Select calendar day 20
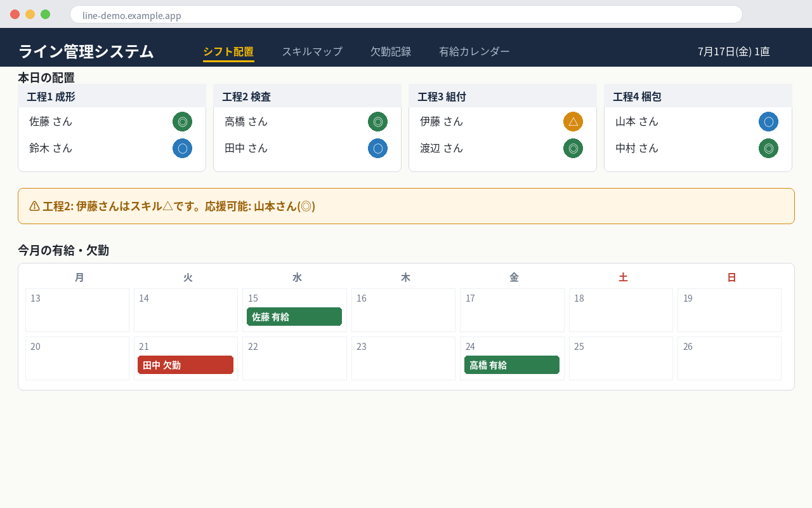The height and width of the screenshot is (508, 812). [77, 358]
